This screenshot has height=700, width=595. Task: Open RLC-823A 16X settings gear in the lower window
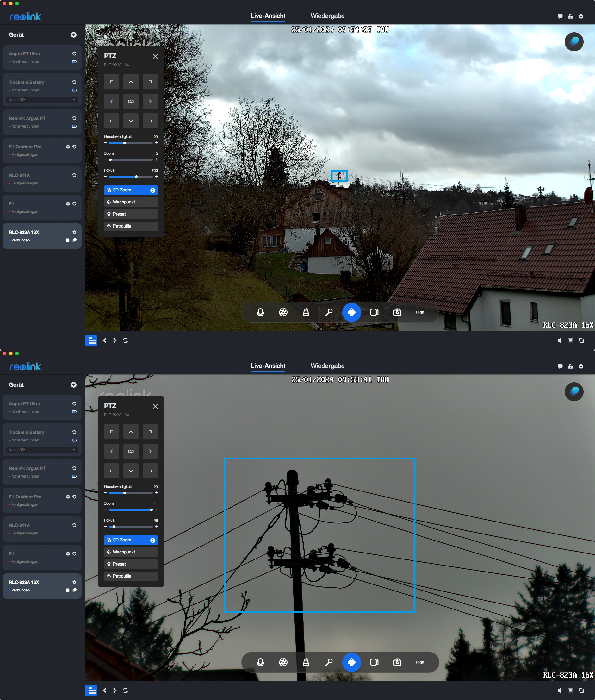click(x=74, y=582)
